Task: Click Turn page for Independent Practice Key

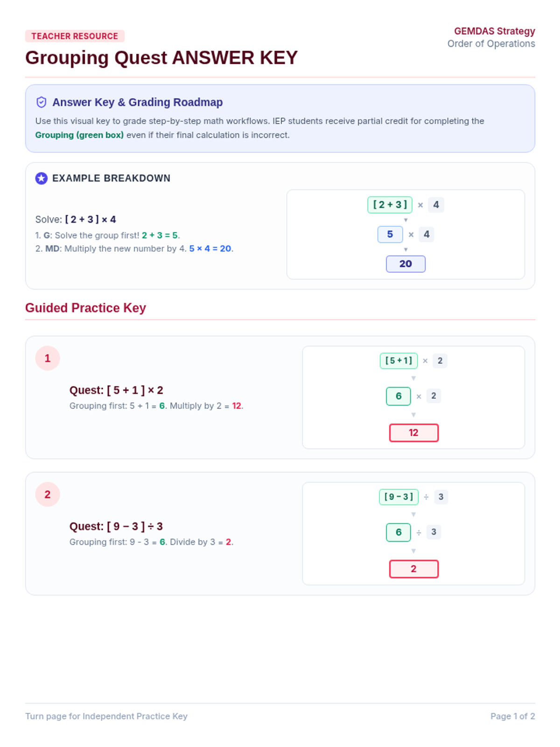Action: (x=106, y=716)
